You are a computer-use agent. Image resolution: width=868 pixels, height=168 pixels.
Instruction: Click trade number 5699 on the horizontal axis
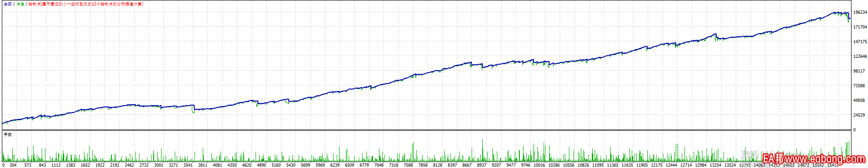(x=306, y=165)
